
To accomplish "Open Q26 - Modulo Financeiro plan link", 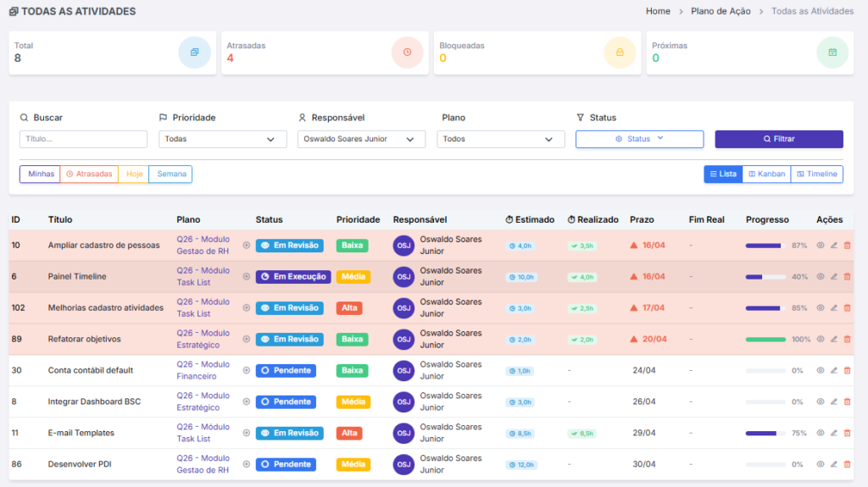I will point(203,370).
